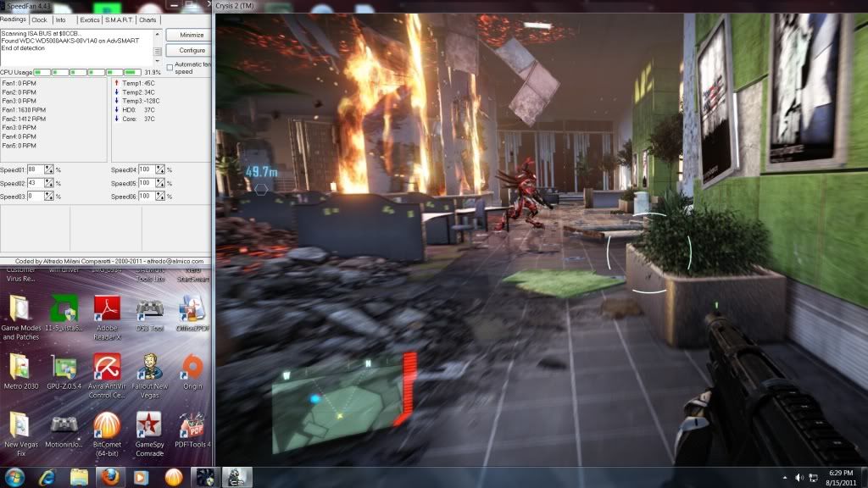Open the Metro 2033 desktop folder
Screen dimensions: 868x488
point(21,371)
